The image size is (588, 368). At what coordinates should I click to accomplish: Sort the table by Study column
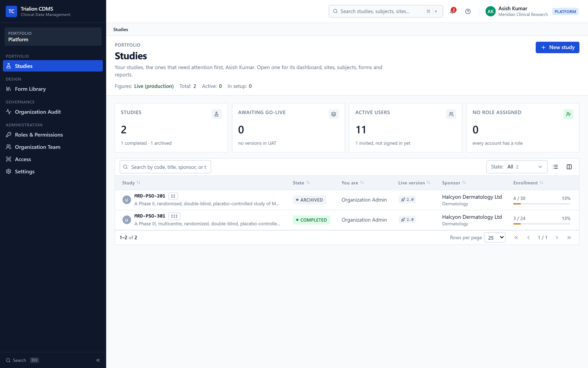pyautogui.click(x=131, y=183)
